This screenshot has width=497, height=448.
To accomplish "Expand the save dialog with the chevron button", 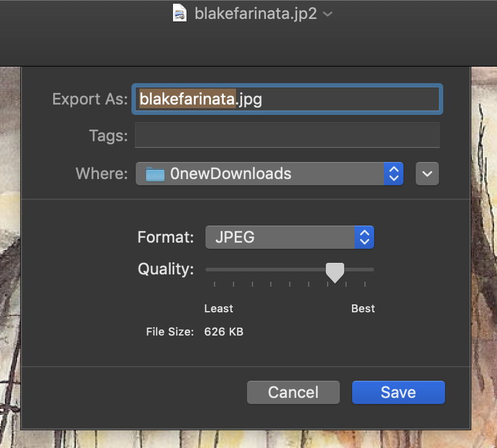I will (x=427, y=174).
